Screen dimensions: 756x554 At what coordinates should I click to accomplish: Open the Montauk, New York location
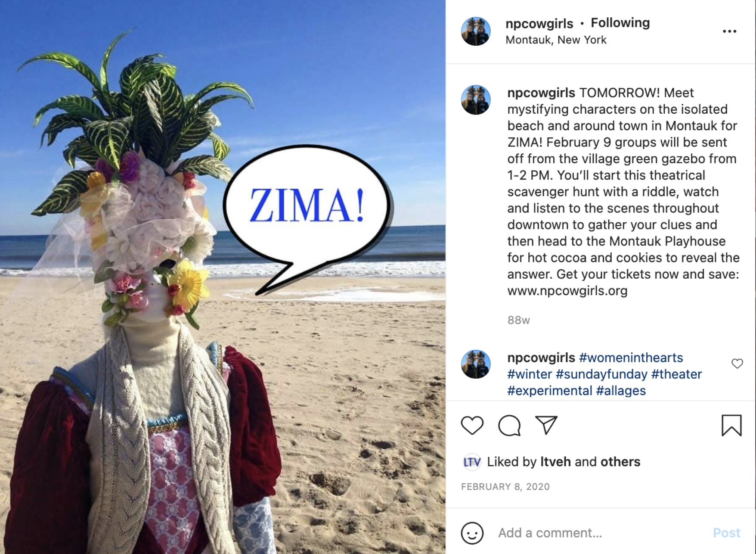click(556, 40)
